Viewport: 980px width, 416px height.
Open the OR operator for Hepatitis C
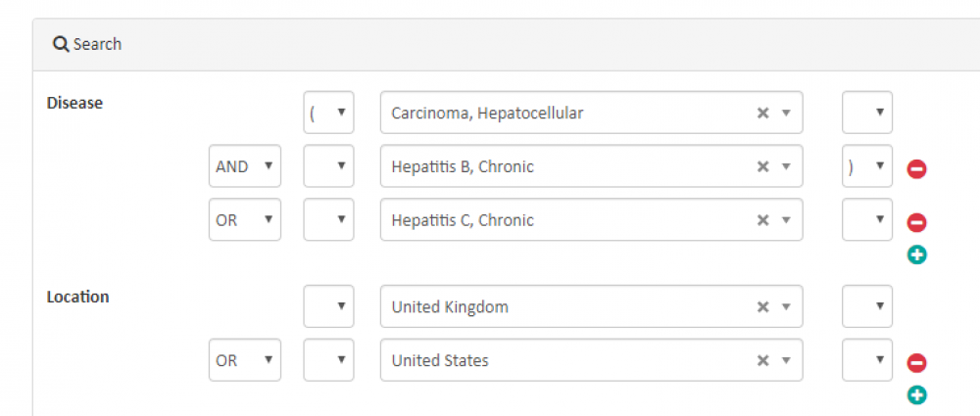tap(244, 220)
